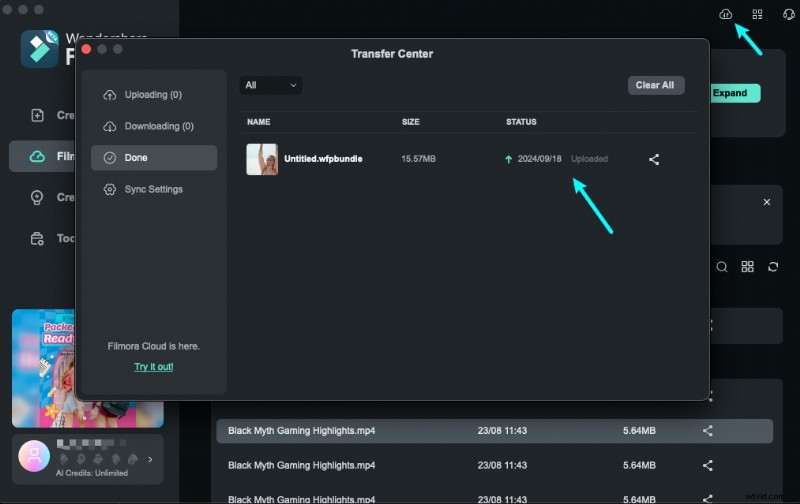Viewport: 800px width, 504px height.
Task: Dismiss the banner with the X icon
Action: coord(767,202)
